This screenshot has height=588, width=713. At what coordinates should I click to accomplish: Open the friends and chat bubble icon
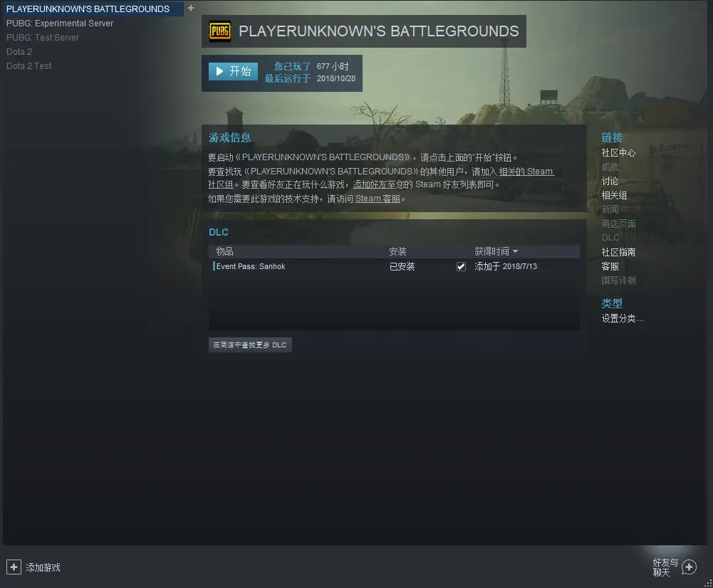click(689, 567)
